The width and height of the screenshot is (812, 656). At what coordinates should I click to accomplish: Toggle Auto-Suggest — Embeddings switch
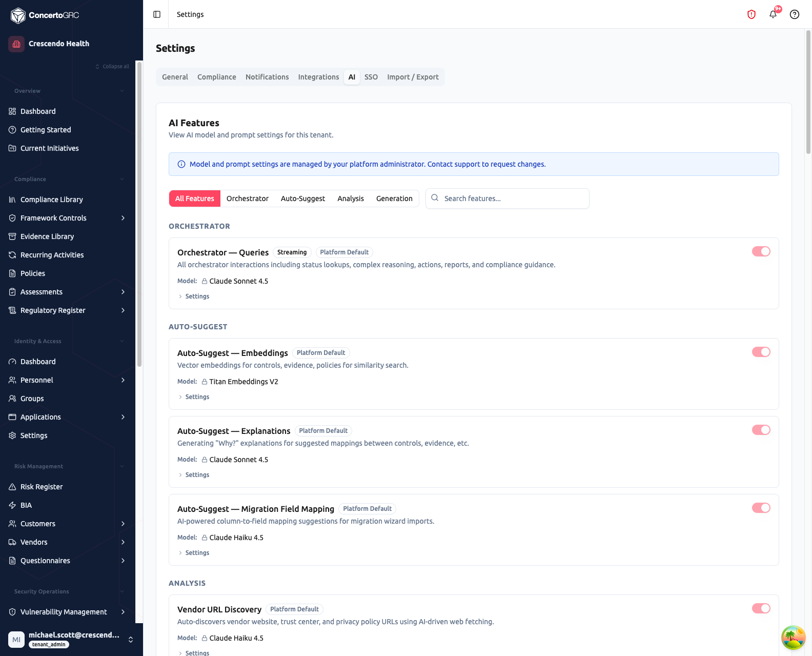761,352
